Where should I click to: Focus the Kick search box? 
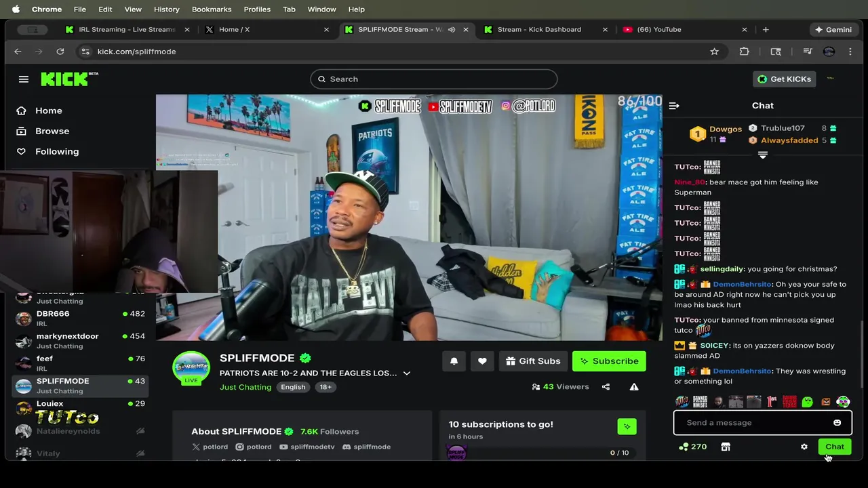pyautogui.click(x=434, y=79)
